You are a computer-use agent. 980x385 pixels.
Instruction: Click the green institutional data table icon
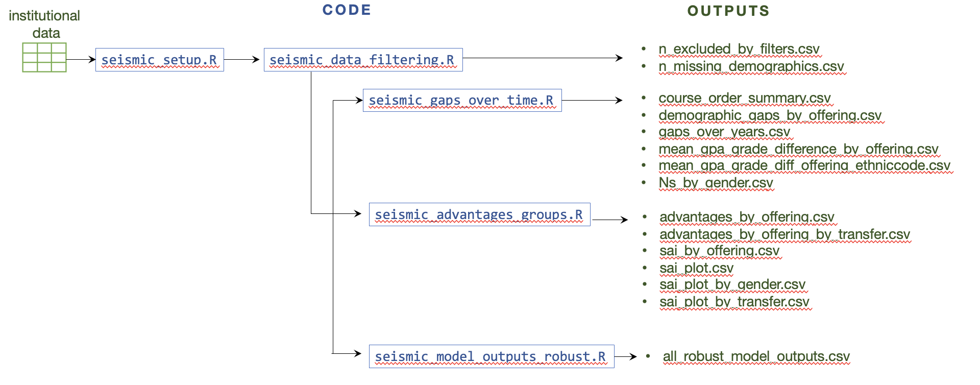(x=44, y=57)
